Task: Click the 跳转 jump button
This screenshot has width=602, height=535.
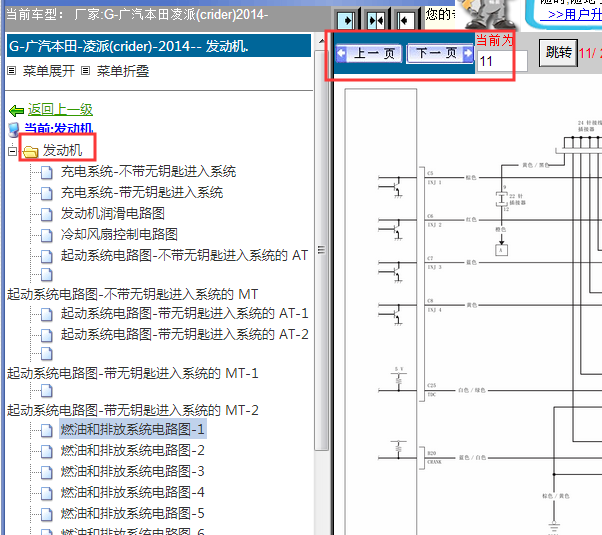Action: [x=558, y=53]
